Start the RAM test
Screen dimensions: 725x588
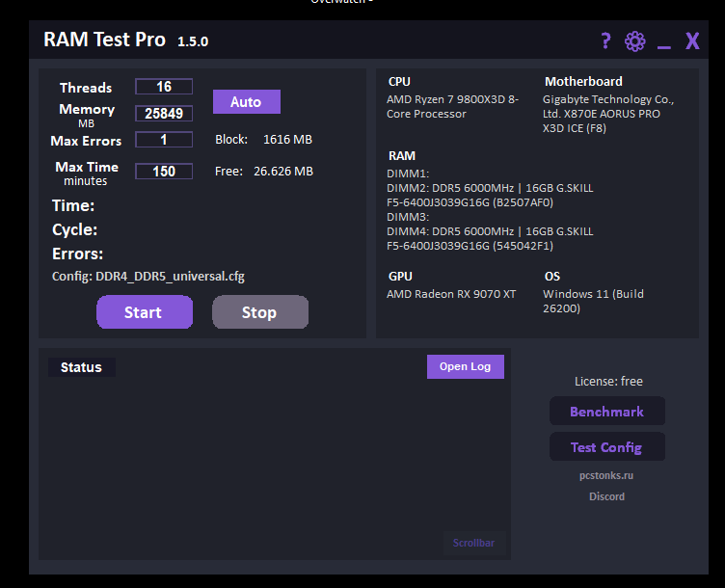click(145, 312)
